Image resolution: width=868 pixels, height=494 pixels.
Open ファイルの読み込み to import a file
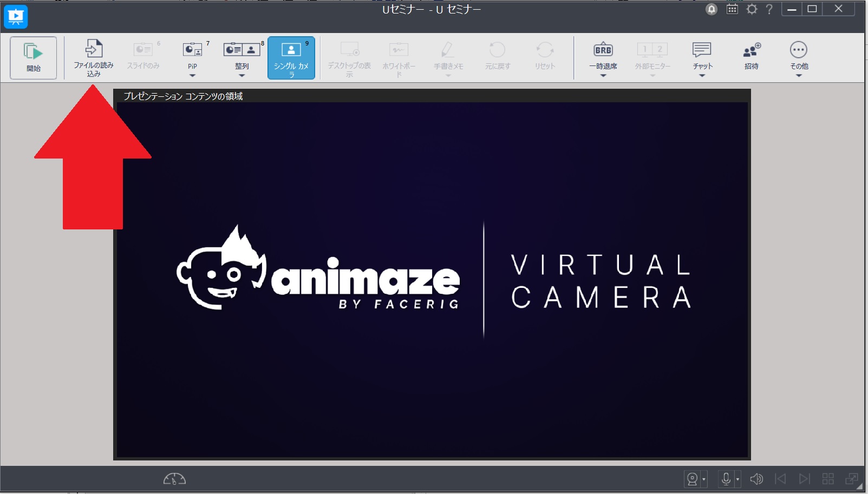click(94, 58)
